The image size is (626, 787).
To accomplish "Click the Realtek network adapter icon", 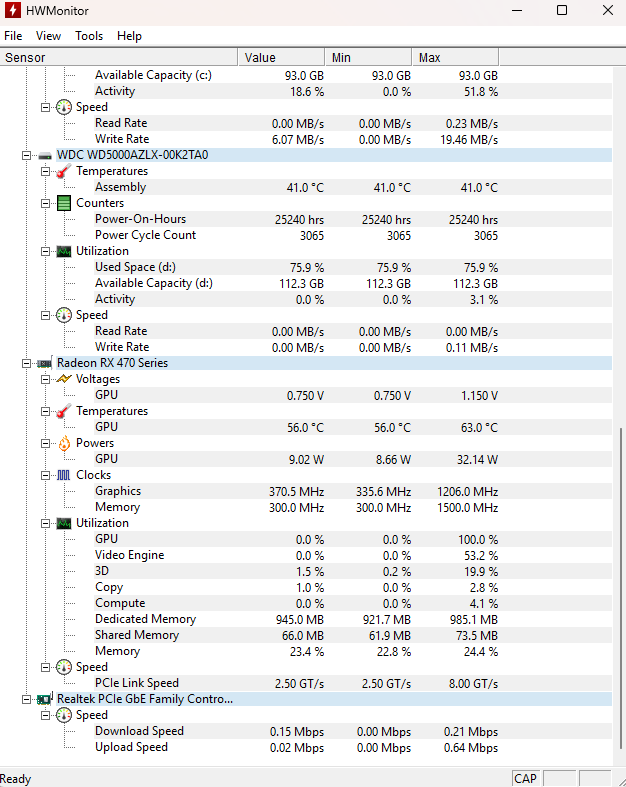I will 45,699.
